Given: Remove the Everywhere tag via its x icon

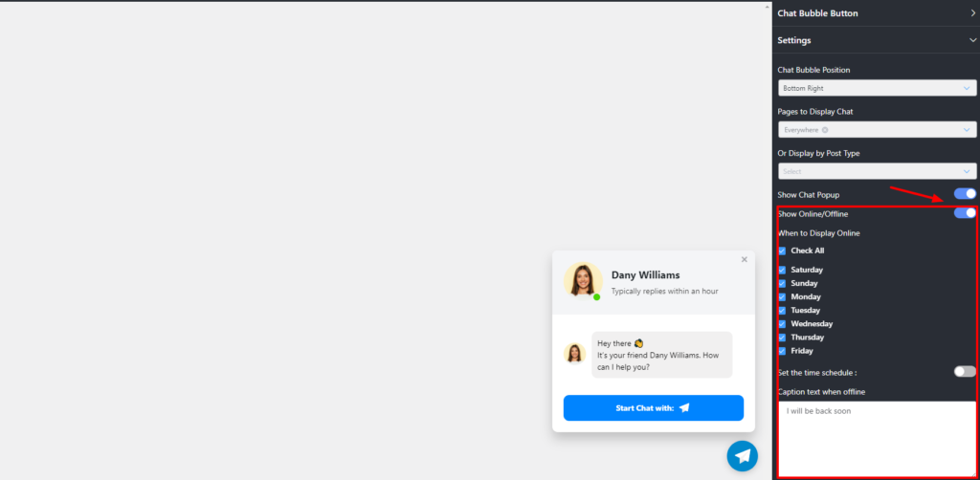Looking at the screenshot, I should 825,130.
